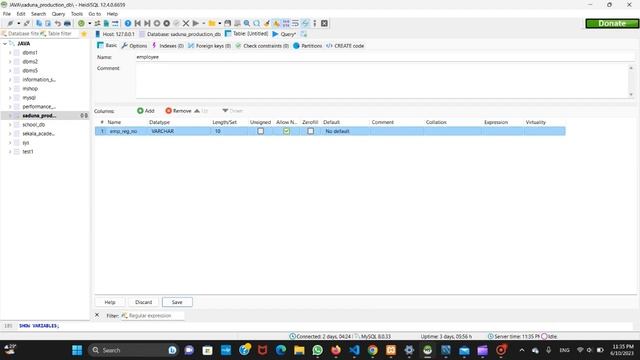Click the table Name input field
The height and width of the screenshot is (360, 640).
[x=385, y=57]
